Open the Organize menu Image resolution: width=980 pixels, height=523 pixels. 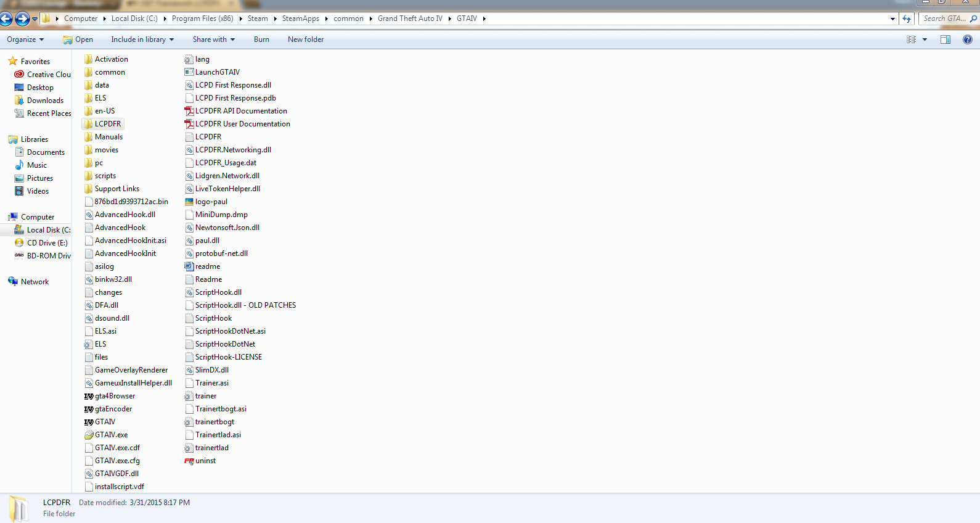(25, 39)
